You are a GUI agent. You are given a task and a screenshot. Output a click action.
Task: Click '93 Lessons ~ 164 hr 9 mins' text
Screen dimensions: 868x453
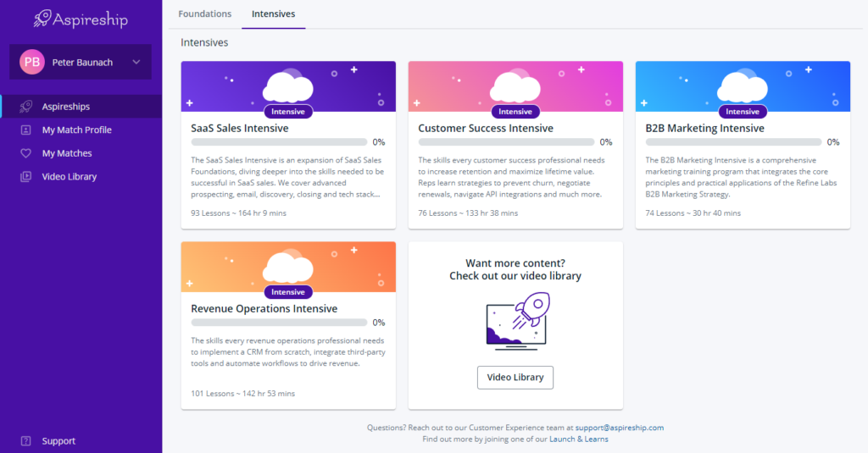click(238, 213)
